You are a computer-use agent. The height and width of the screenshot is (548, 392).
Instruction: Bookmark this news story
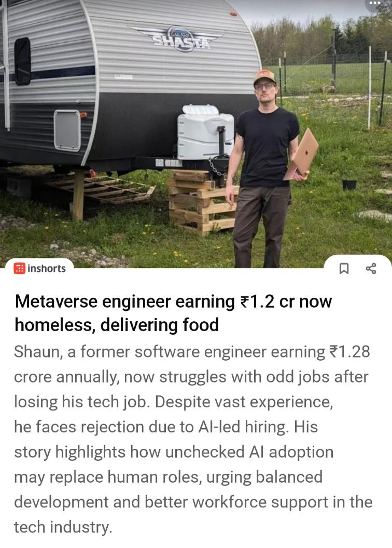click(x=344, y=268)
